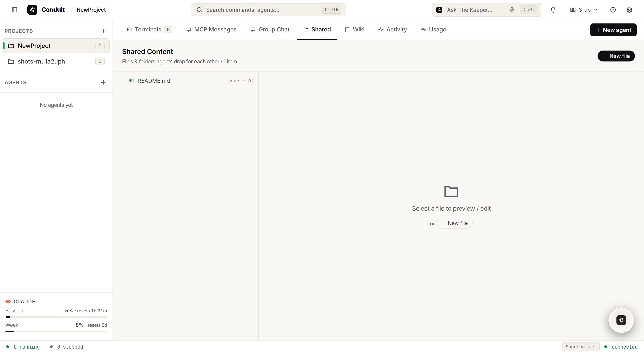Add a new agent in the AGENTS section
The width and height of the screenshot is (644, 352).
click(103, 82)
